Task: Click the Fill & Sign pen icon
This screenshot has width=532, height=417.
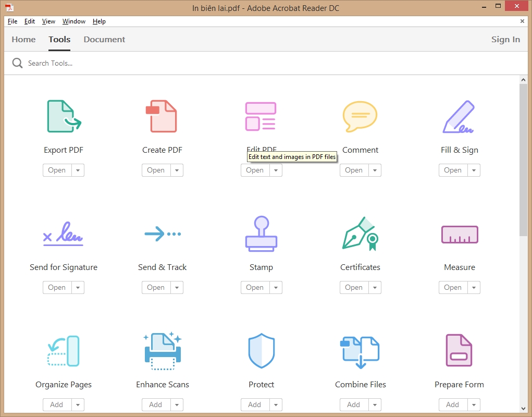Action: click(x=459, y=116)
